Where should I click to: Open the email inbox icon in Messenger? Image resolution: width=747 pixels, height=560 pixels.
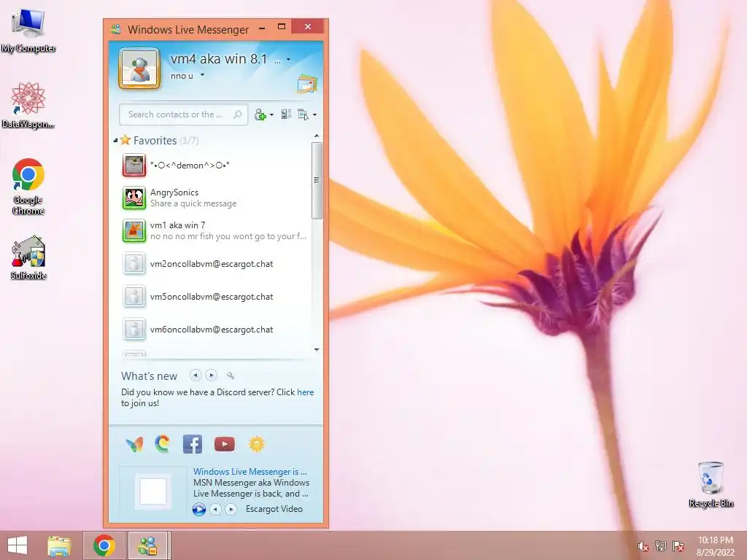[x=307, y=83]
